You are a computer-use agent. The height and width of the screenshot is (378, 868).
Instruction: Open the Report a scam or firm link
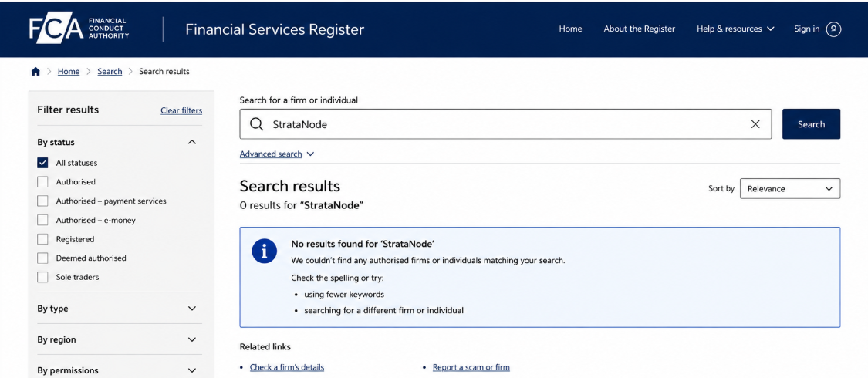[471, 367]
